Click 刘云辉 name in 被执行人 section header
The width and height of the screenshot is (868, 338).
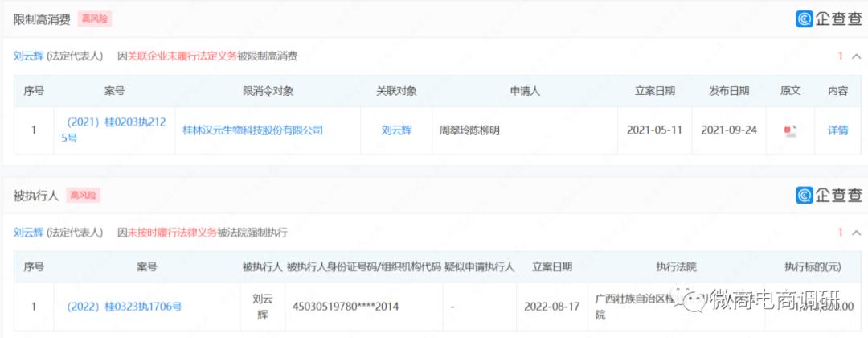tap(28, 232)
